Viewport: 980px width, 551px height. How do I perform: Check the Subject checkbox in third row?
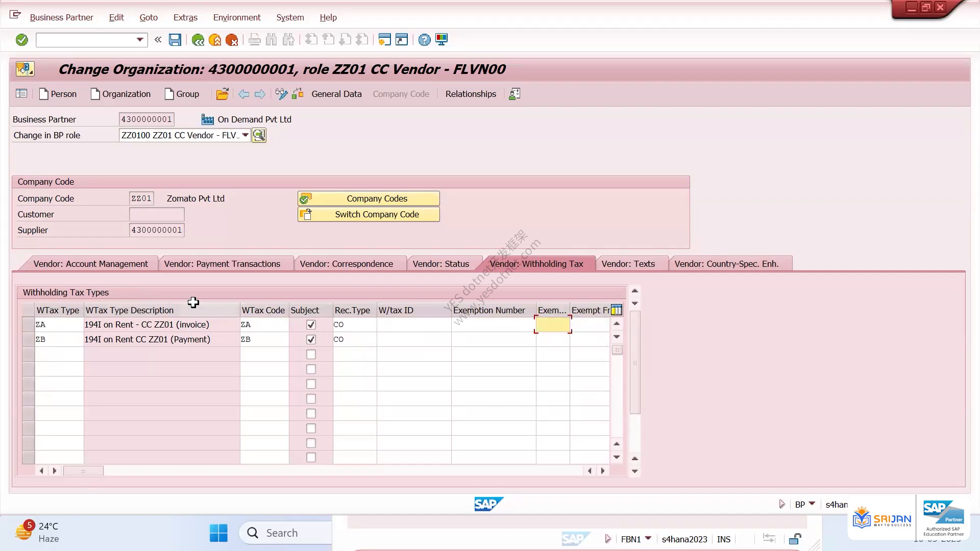pos(311,355)
